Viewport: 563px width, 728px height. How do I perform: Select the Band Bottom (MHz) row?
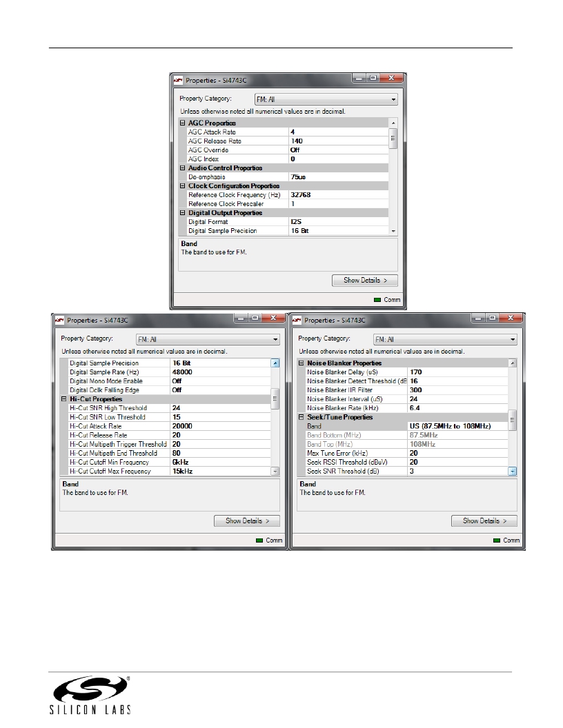click(406, 435)
